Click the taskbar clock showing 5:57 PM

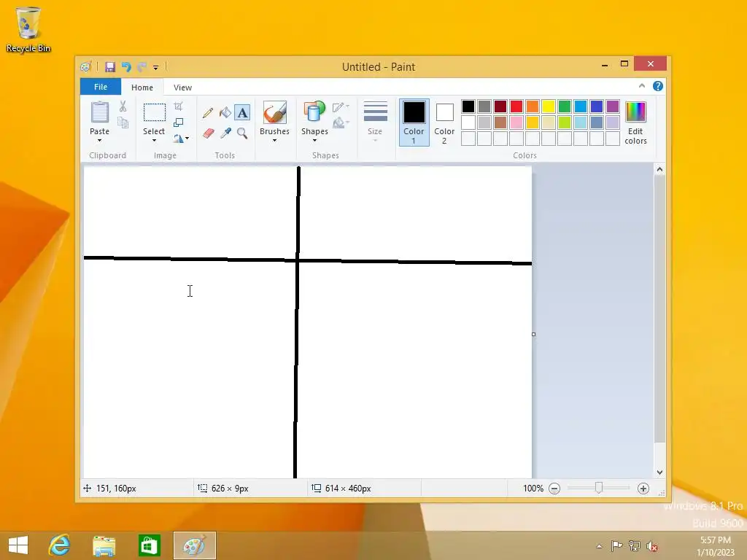(716, 546)
